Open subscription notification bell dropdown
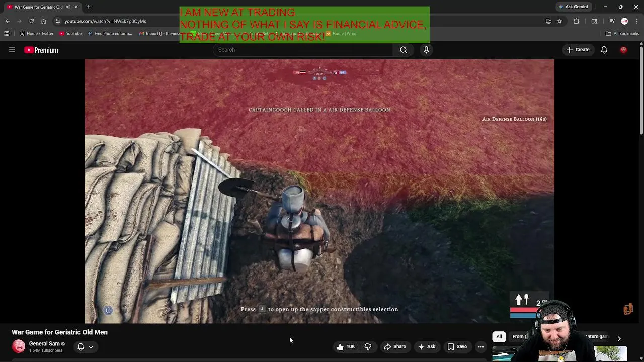644x362 pixels. click(85, 346)
